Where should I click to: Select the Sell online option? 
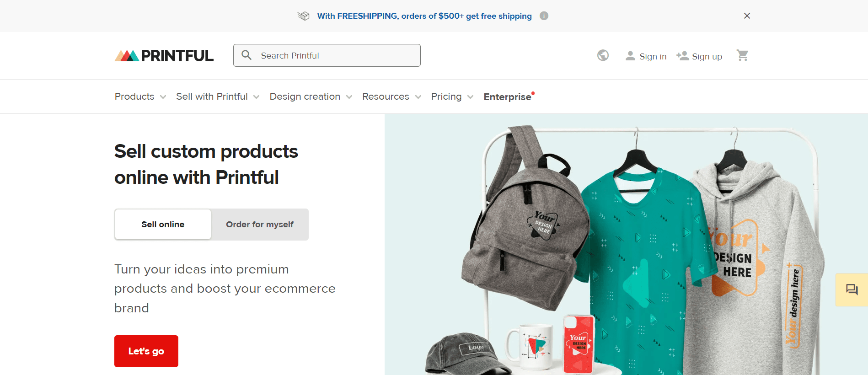[x=163, y=225]
